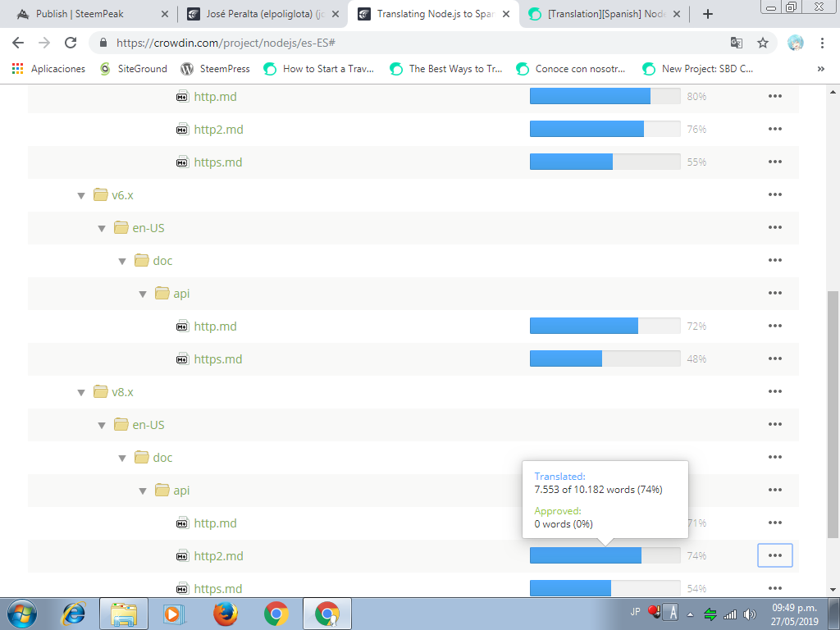Reload the Crowdin page
840x630 pixels.
71,43
